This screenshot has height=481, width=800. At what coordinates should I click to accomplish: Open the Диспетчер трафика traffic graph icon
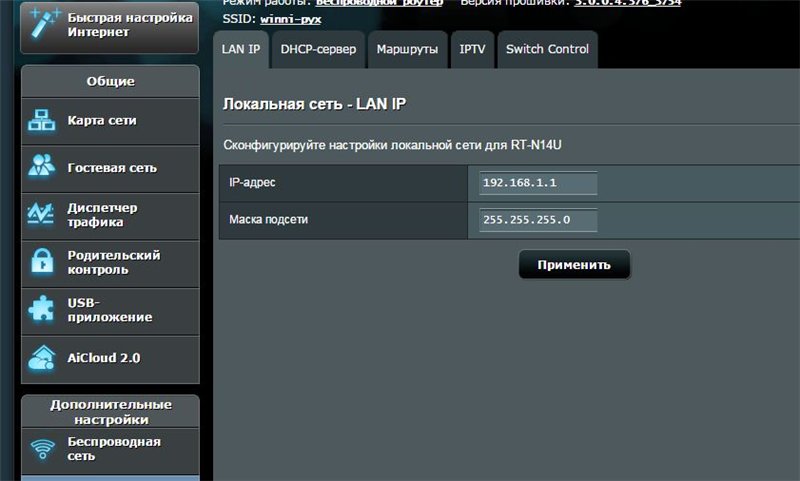(41, 214)
